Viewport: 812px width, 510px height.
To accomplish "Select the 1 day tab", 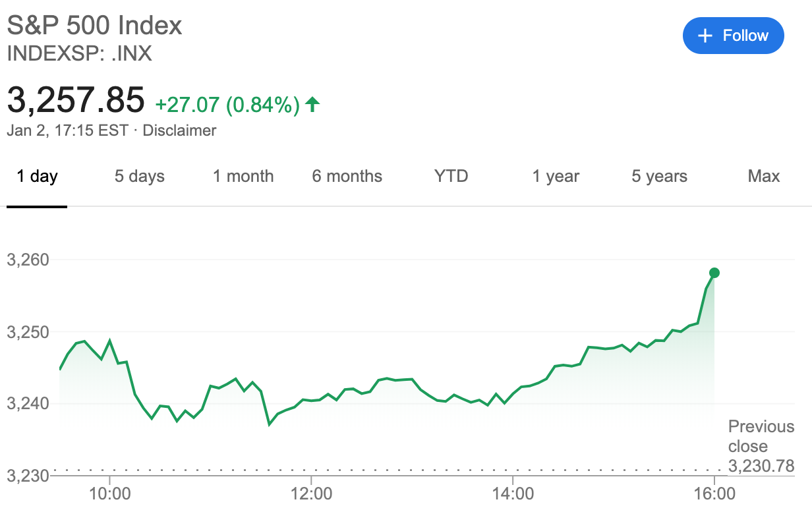I will (37, 176).
